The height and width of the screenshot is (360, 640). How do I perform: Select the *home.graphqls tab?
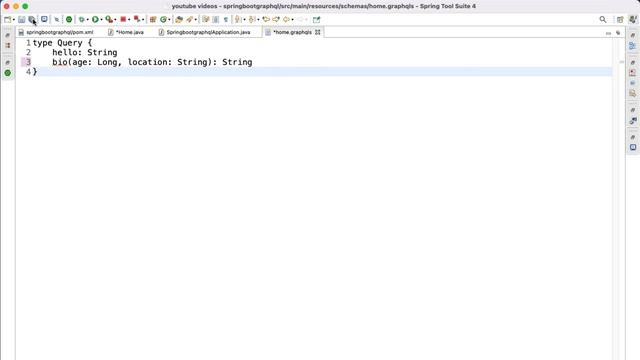pyautogui.click(x=292, y=32)
